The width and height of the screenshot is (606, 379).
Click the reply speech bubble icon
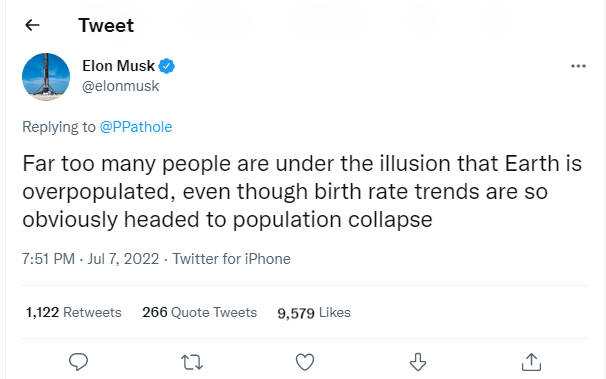click(x=78, y=362)
